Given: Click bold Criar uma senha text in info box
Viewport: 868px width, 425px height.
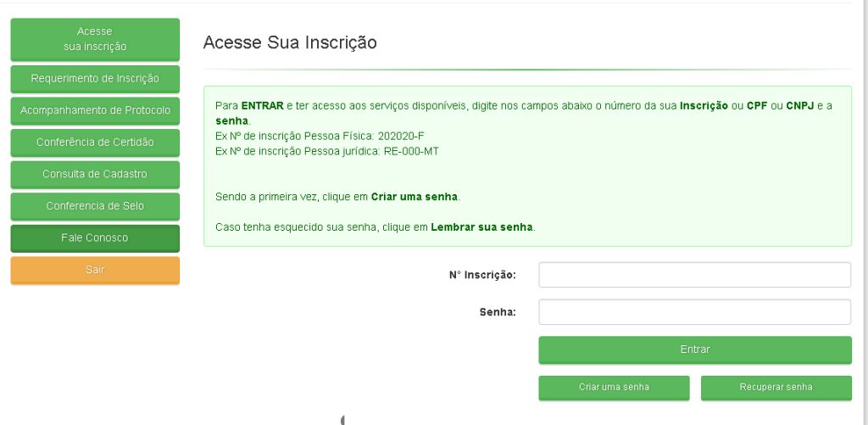Looking at the screenshot, I should [415, 197].
